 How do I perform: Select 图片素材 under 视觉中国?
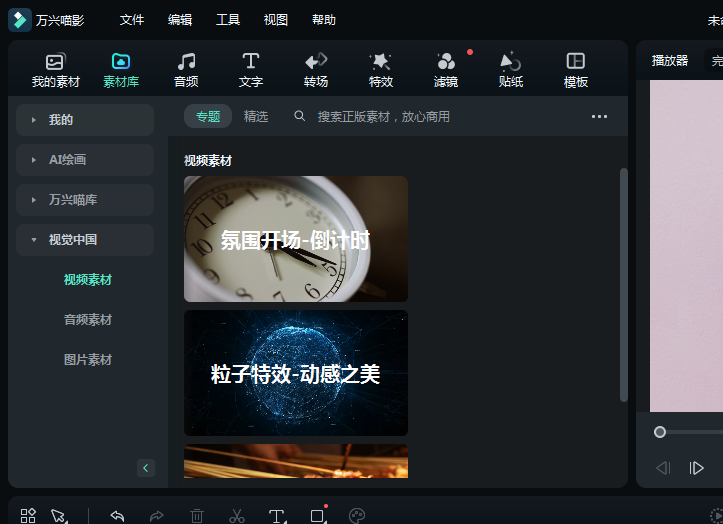[88, 360]
